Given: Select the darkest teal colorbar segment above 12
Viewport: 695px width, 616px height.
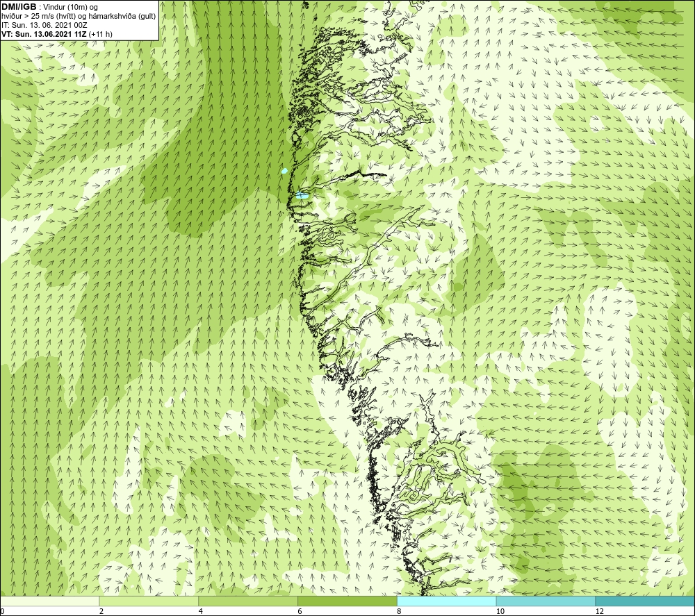Looking at the screenshot, I should pos(645,601).
